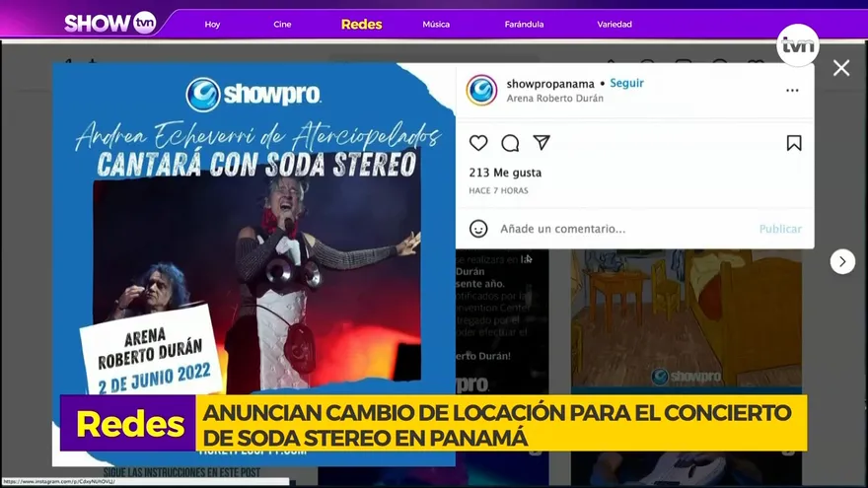Click the ShowTVN logo

pos(110,23)
